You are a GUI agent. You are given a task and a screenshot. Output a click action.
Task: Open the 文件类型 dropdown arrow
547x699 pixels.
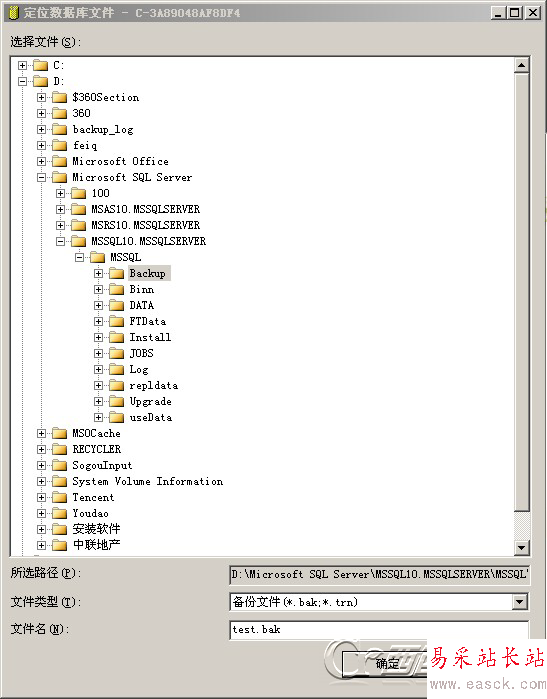[519, 602]
